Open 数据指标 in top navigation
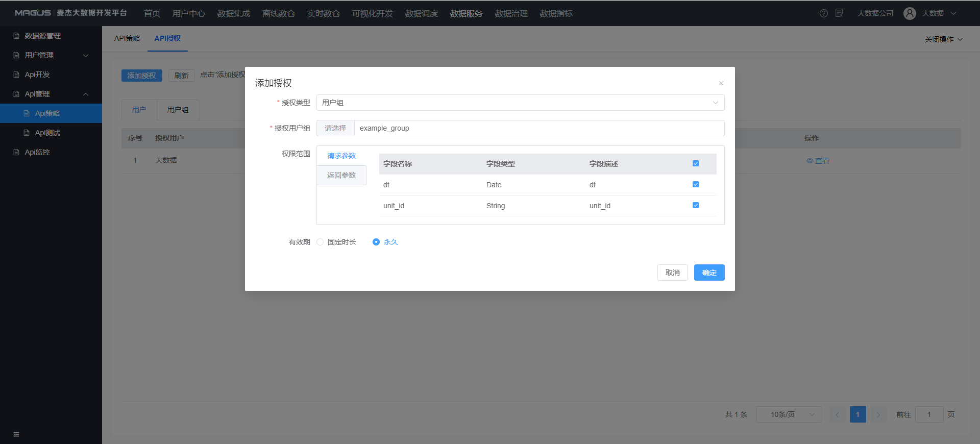This screenshot has height=444, width=980. click(x=556, y=13)
